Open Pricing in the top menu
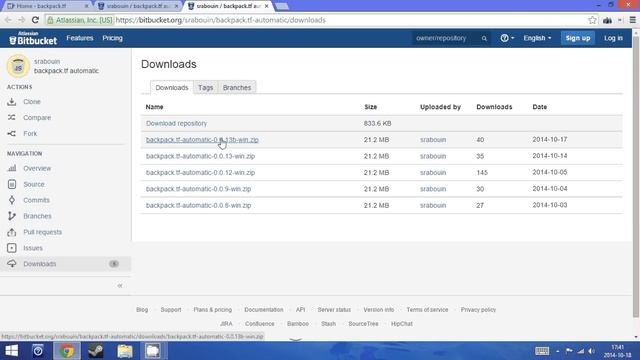Viewport: 640px width, 360px height. [112, 38]
